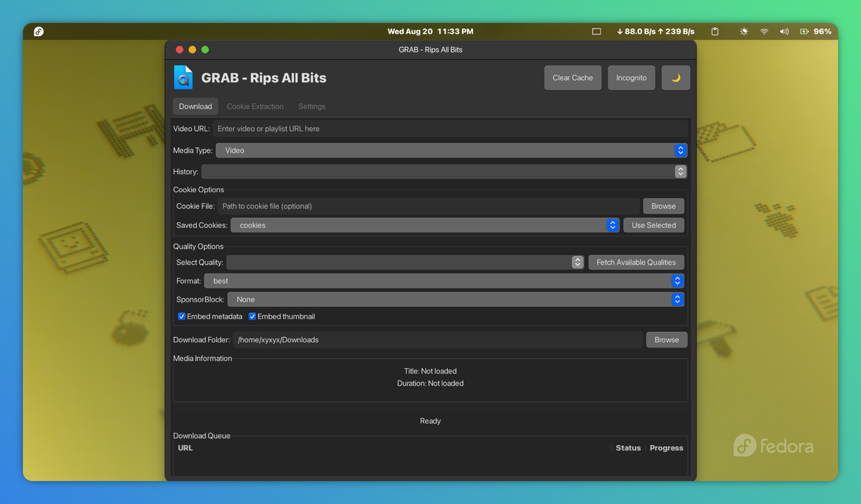Click the GRAB app icon in the header

[183, 77]
